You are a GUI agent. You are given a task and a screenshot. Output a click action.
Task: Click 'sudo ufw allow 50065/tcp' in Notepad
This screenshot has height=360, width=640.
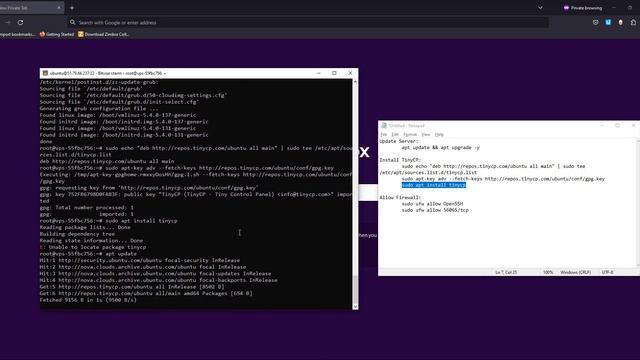click(x=435, y=210)
